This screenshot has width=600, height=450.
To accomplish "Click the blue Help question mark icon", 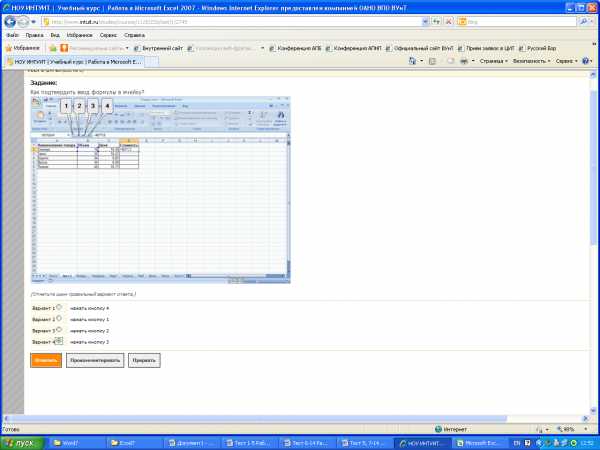I will [x=585, y=61].
